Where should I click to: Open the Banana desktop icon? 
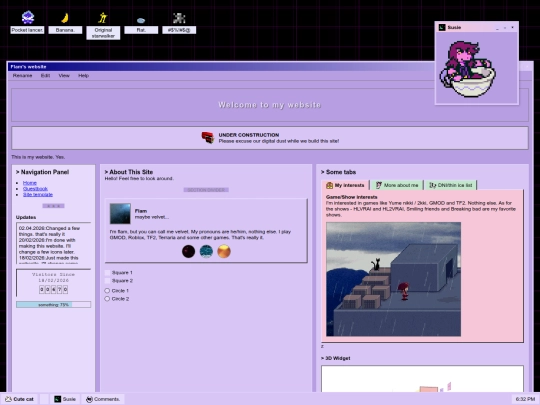pos(65,22)
